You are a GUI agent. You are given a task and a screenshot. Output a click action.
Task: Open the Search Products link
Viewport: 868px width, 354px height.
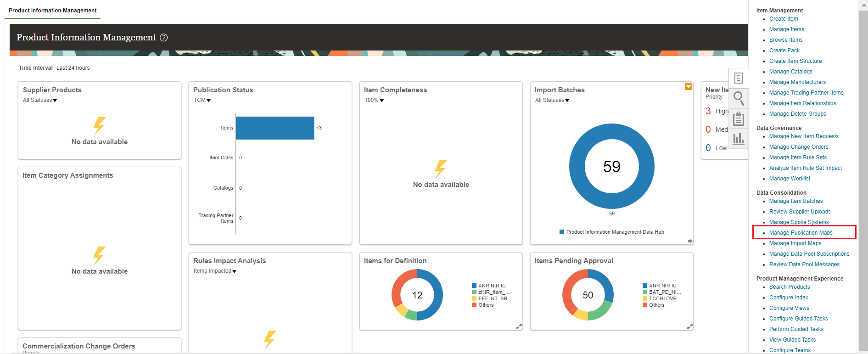pyautogui.click(x=790, y=287)
